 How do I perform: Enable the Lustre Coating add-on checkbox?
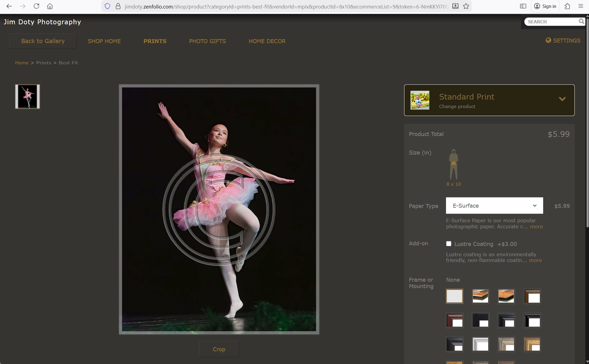coord(449,244)
